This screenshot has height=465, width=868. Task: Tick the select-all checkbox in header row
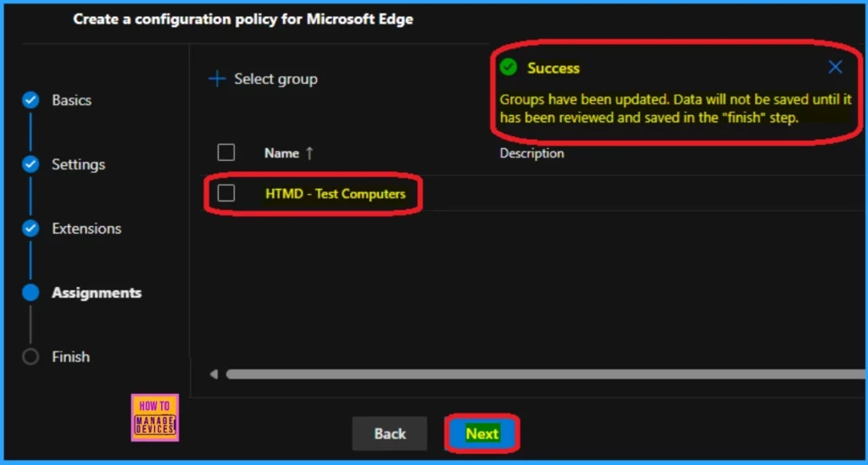tap(225, 152)
